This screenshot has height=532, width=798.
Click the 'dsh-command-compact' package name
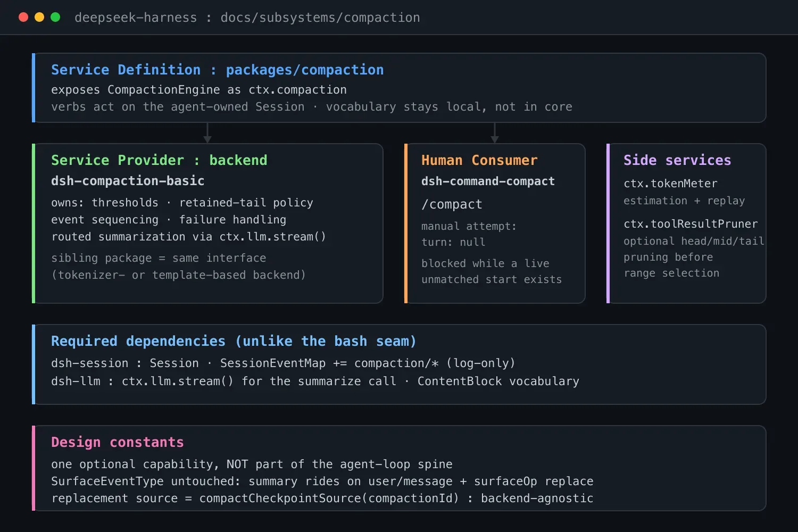pos(488,181)
